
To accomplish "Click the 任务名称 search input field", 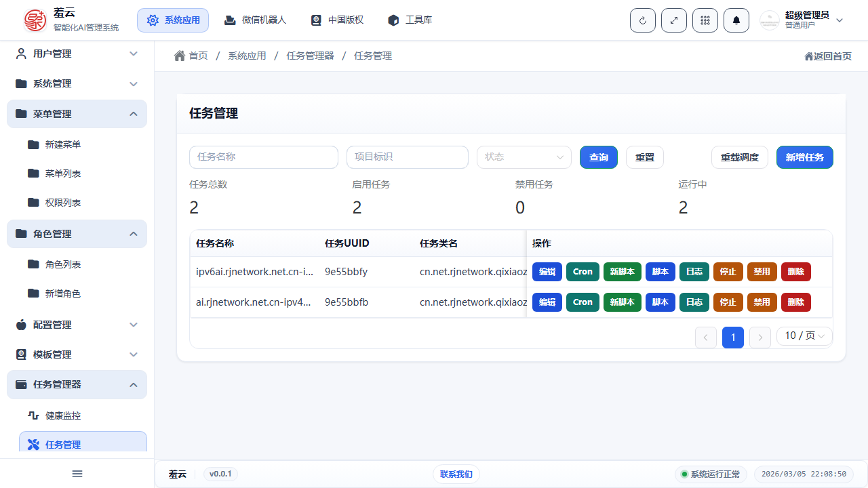I will point(264,157).
